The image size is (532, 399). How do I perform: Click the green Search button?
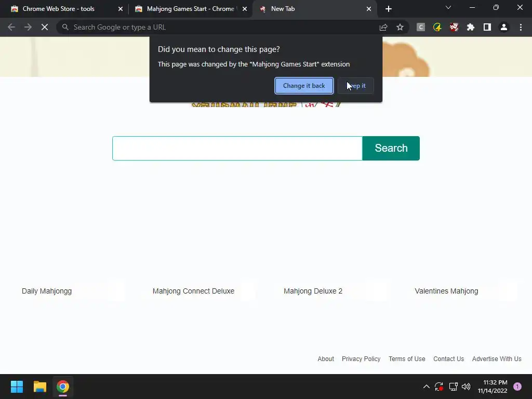click(x=391, y=148)
